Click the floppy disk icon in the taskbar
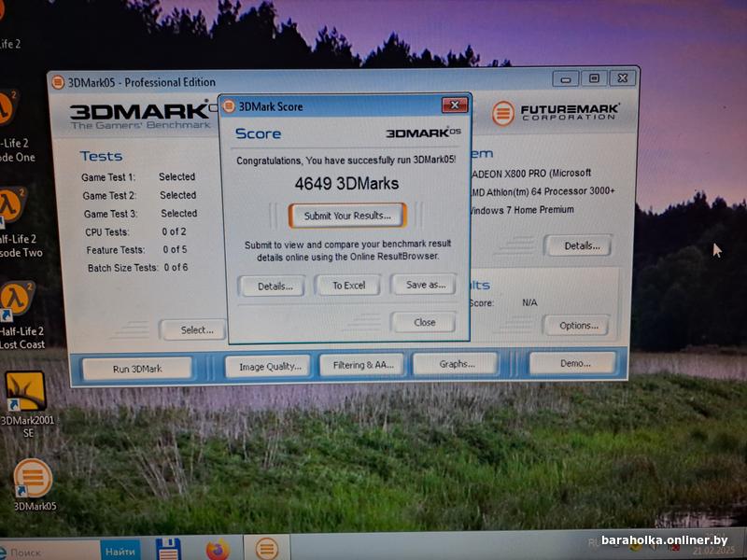 tap(169, 549)
